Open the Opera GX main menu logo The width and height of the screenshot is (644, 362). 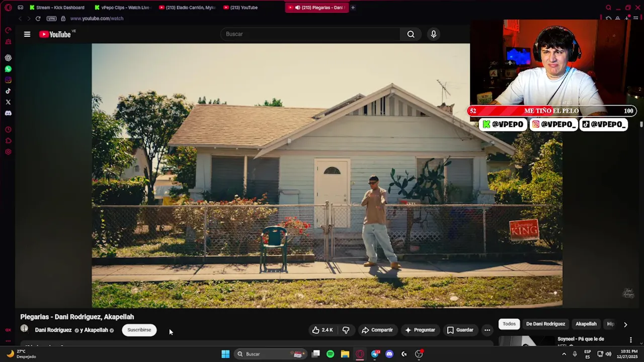coord(8,8)
